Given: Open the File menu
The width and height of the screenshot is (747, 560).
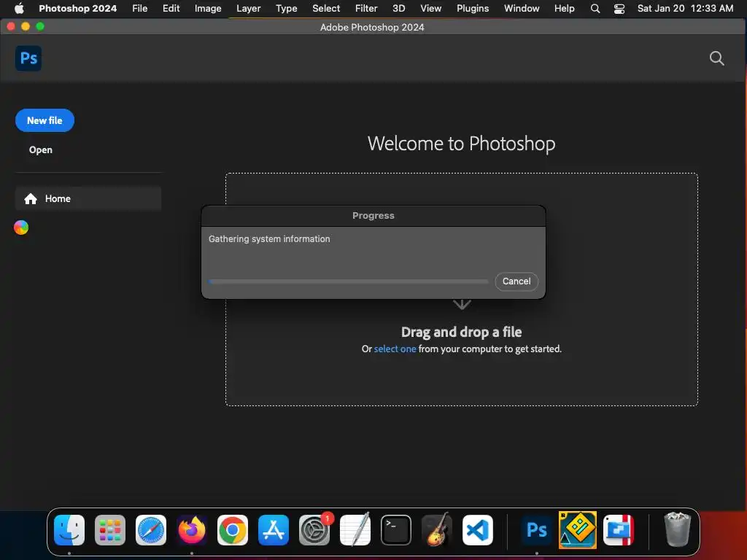Looking at the screenshot, I should (x=139, y=8).
